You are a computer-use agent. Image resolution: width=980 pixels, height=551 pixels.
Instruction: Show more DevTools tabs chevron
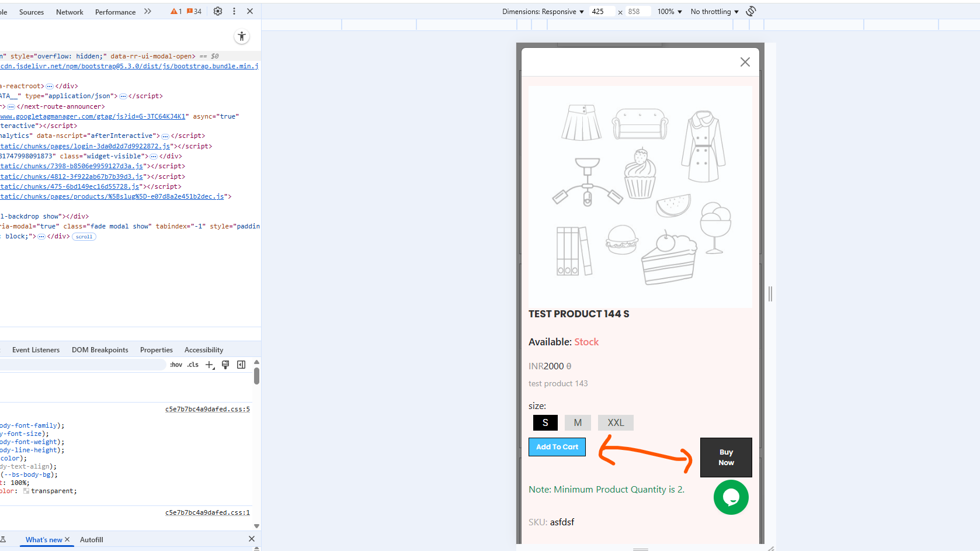[x=148, y=11]
